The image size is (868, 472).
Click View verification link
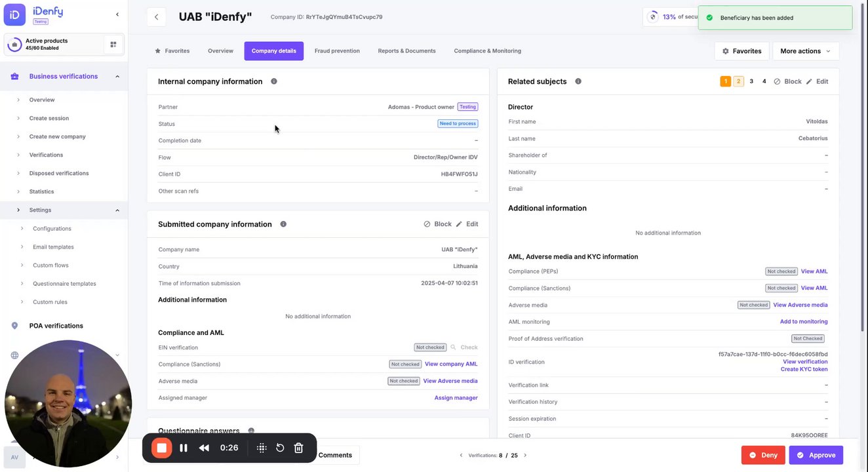805,362
